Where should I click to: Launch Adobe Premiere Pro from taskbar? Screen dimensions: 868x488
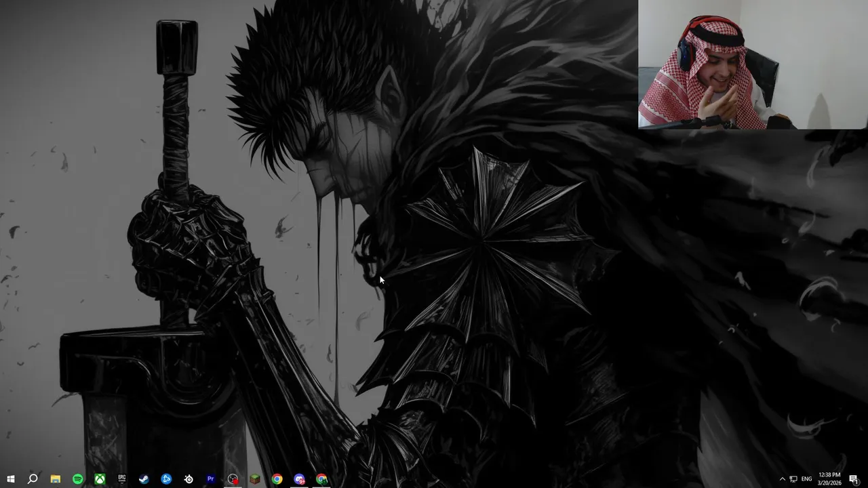[210, 479]
